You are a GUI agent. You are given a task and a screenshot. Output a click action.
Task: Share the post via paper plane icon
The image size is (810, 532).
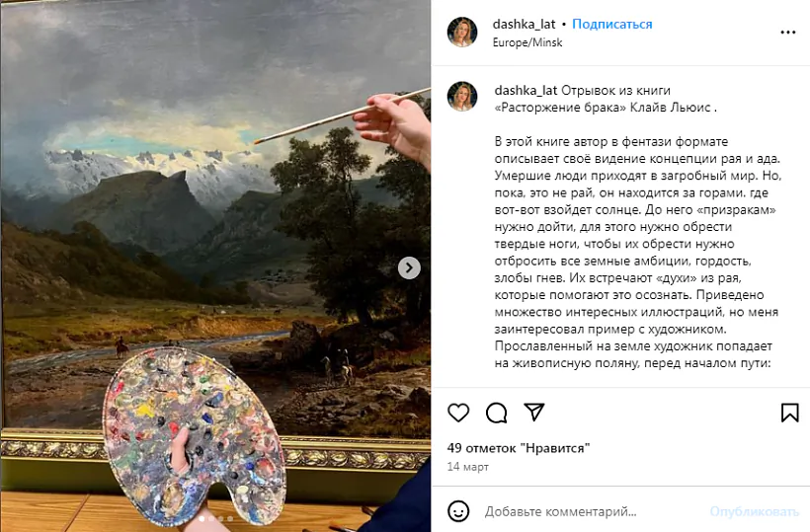pos(534,412)
